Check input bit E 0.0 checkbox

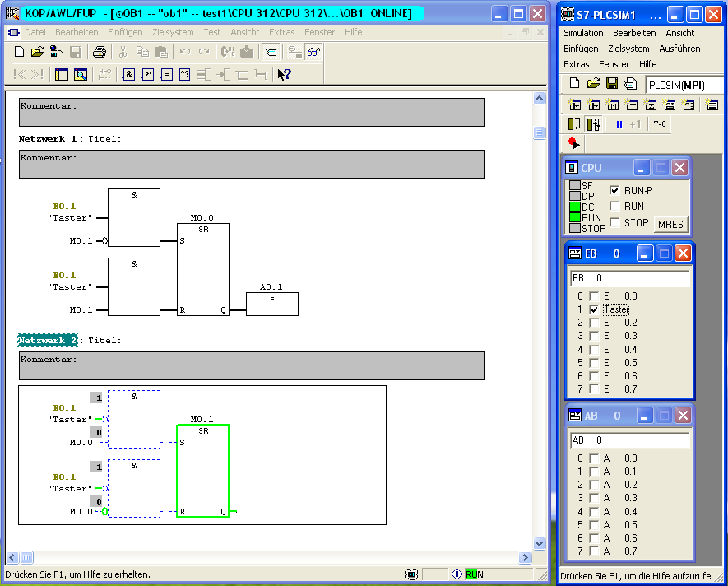click(594, 295)
